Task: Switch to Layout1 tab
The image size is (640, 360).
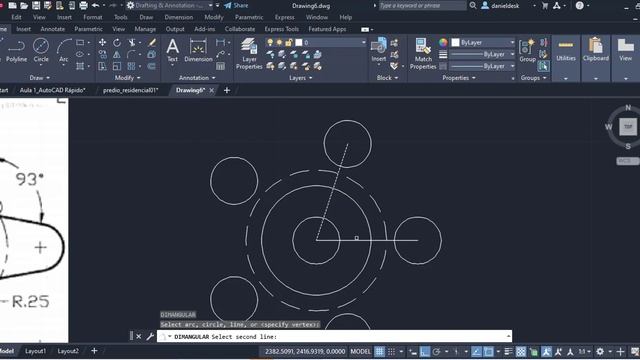Action: pos(36,351)
